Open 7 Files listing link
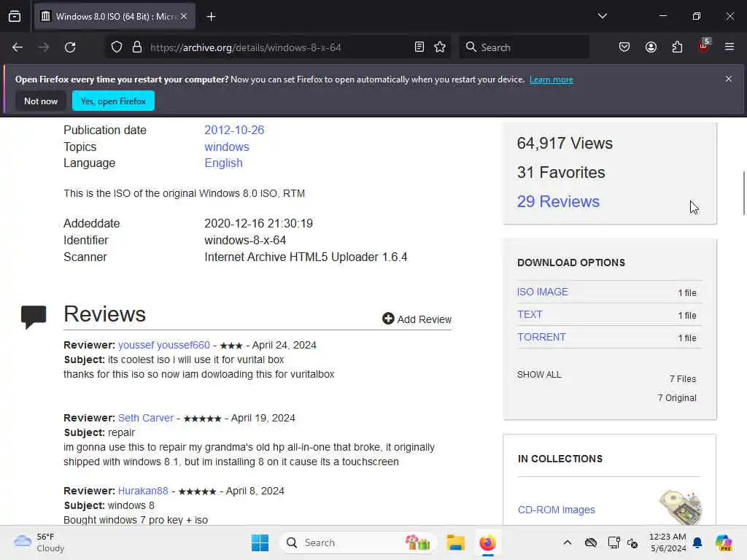The width and height of the screenshot is (747, 560). point(682,379)
